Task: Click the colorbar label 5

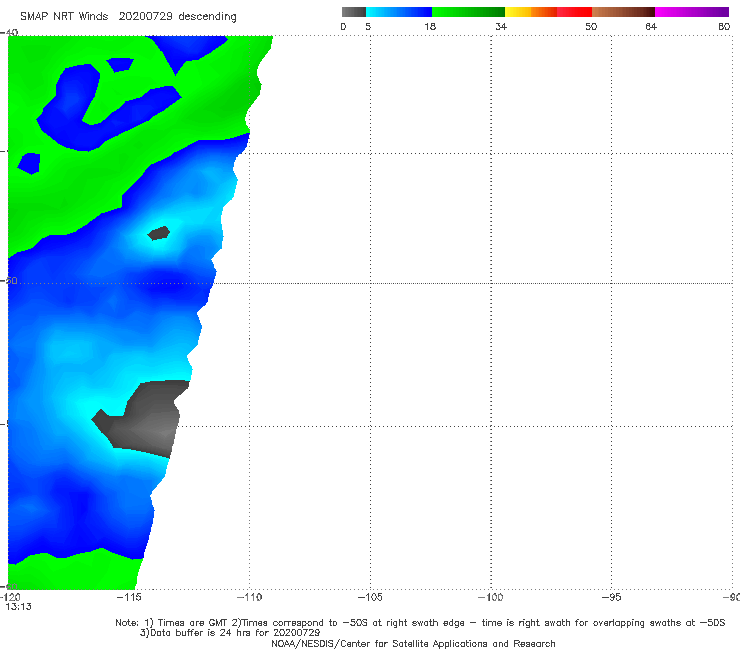Action: pos(368,27)
